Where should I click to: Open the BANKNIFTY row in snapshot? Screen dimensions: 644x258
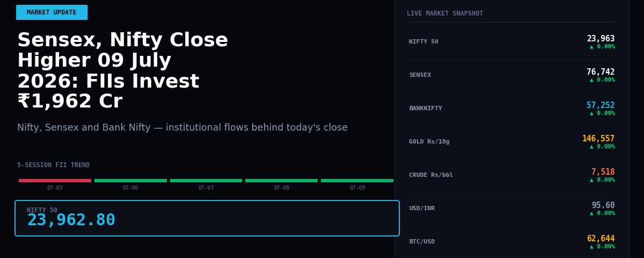pos(512,109)
